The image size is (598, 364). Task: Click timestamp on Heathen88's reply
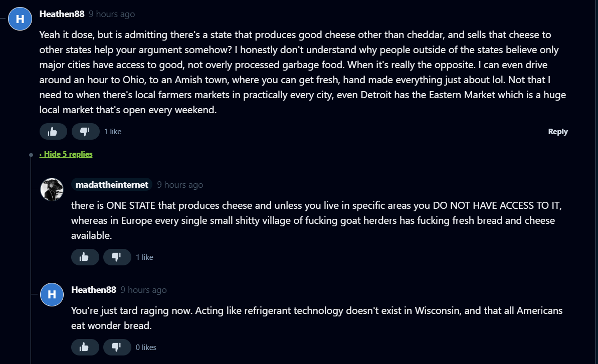point(144,290)
